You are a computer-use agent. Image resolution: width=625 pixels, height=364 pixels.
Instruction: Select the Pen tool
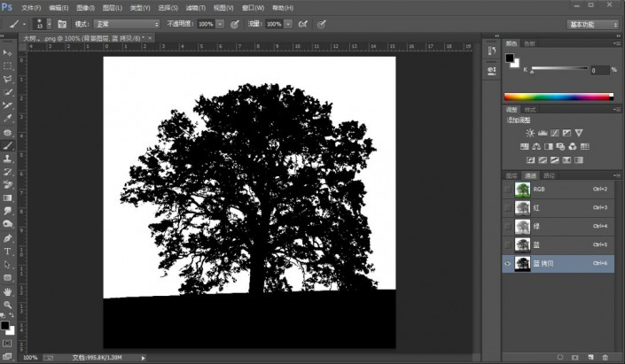tap(8, 237)
